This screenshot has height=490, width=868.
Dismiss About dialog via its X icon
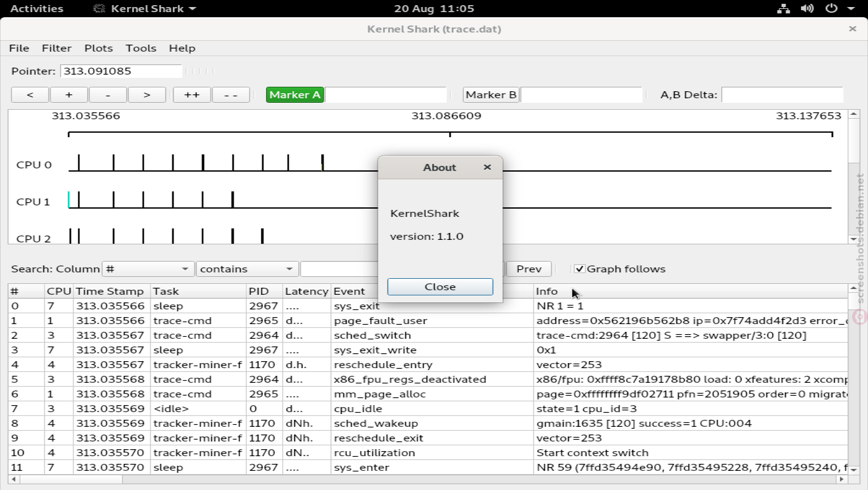click(488, 167)
